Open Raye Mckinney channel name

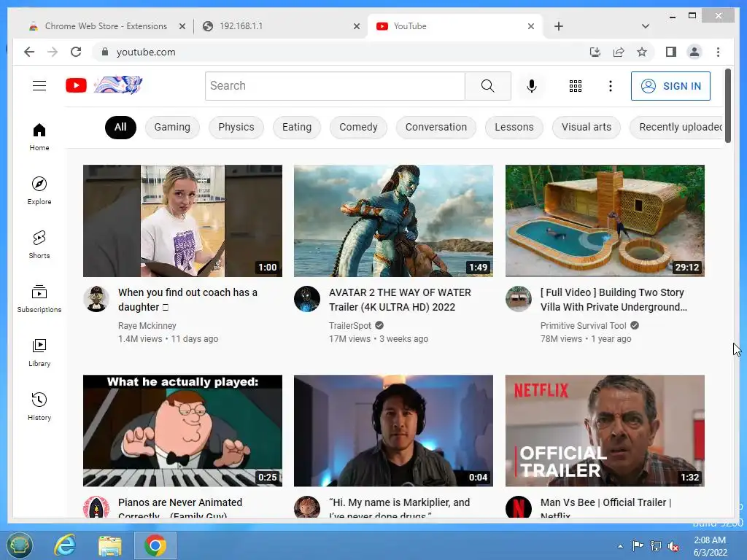[x=147, y=326]
